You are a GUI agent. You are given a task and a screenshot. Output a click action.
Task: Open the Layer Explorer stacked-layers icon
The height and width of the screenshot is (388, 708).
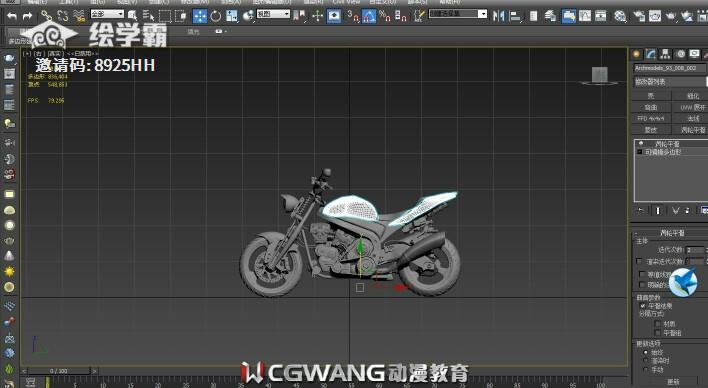click(x=550, y=16)
